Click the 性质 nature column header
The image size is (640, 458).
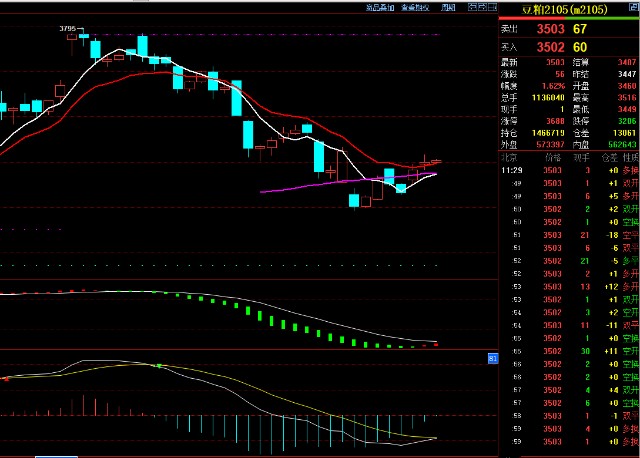click(630, 158)
